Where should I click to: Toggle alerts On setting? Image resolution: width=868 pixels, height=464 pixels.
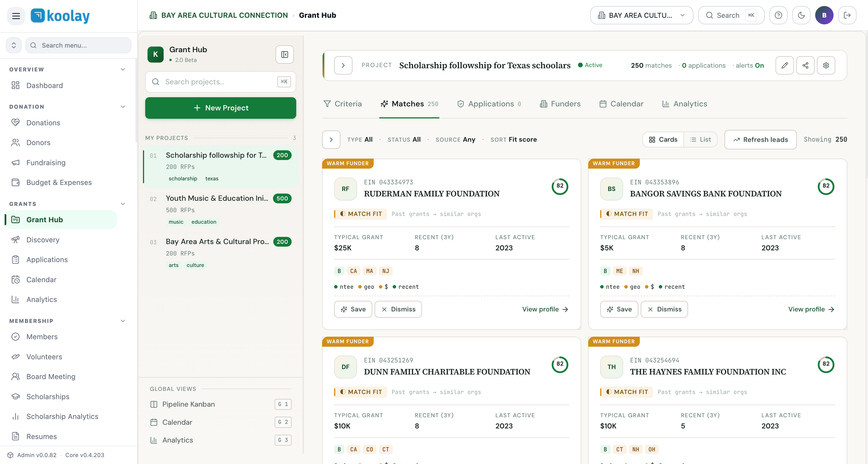749,65
